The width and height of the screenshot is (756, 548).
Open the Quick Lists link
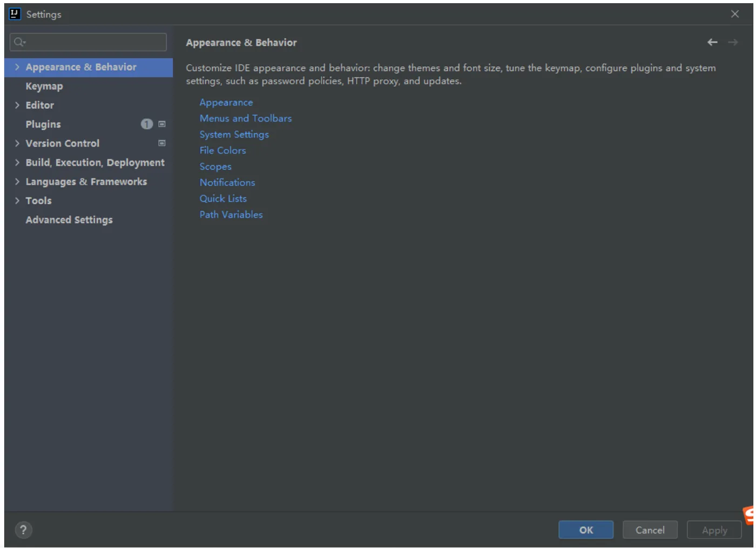pyautogui.click(x=222, y=198)
